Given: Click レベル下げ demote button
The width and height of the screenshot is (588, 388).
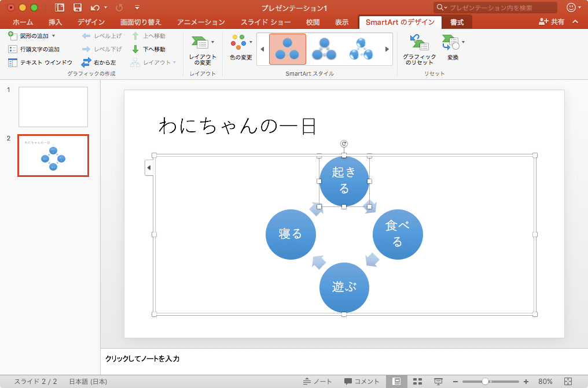Looking at the screenshot, I should (102, 49).
